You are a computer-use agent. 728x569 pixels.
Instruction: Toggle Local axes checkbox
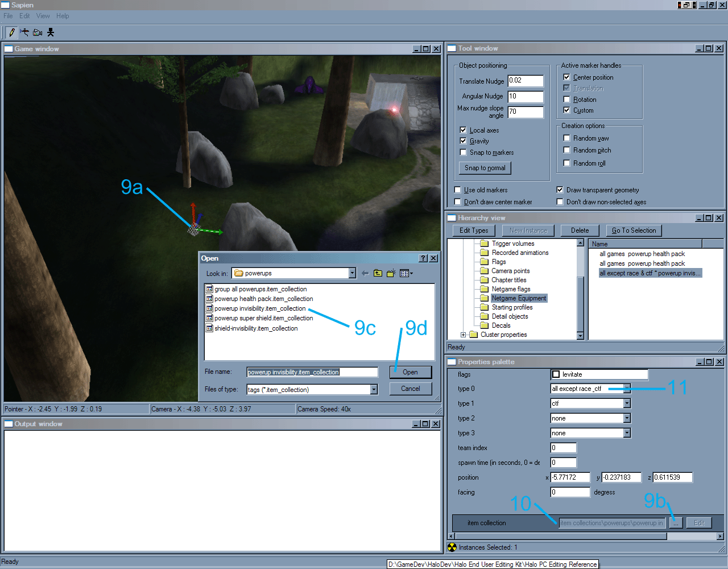(x=463, y=130)
